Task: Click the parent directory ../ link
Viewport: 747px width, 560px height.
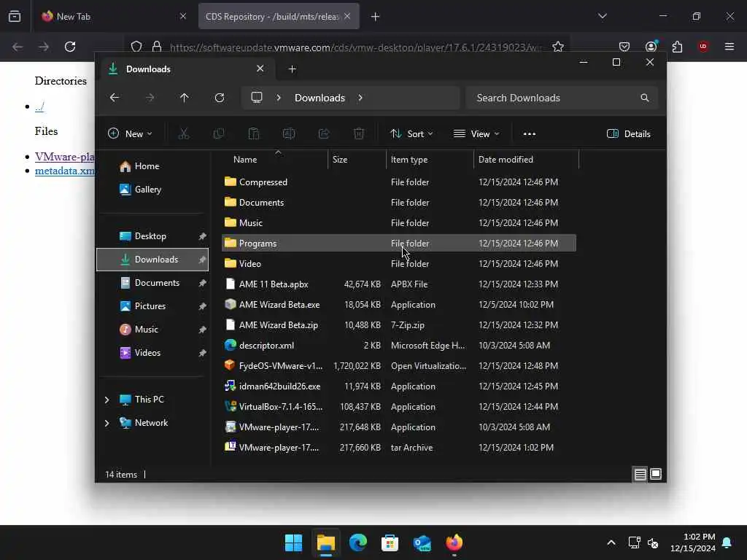Action: point(39,106)
